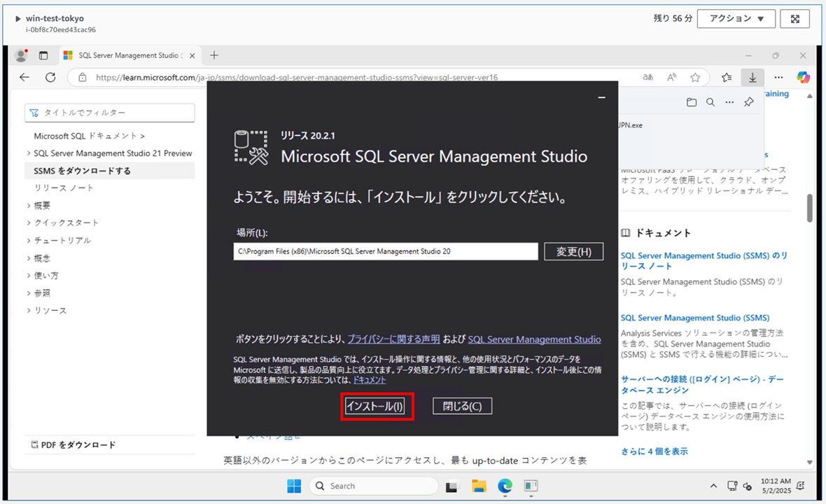Toggle fullscreen for the remote session

[795, 18]
